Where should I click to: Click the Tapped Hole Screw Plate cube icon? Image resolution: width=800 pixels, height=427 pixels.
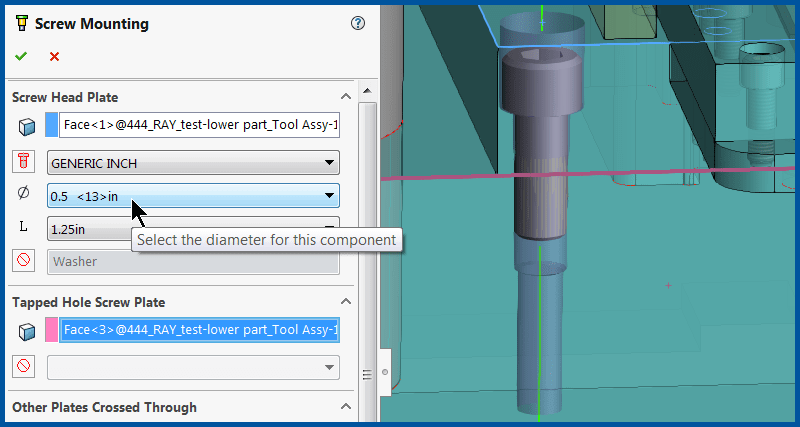26,331
